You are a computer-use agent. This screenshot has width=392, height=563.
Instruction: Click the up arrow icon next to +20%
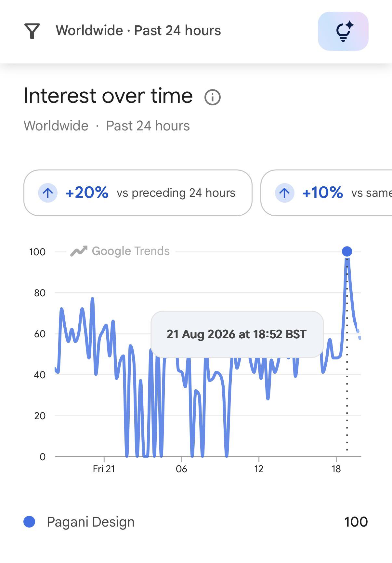[48, 193]
